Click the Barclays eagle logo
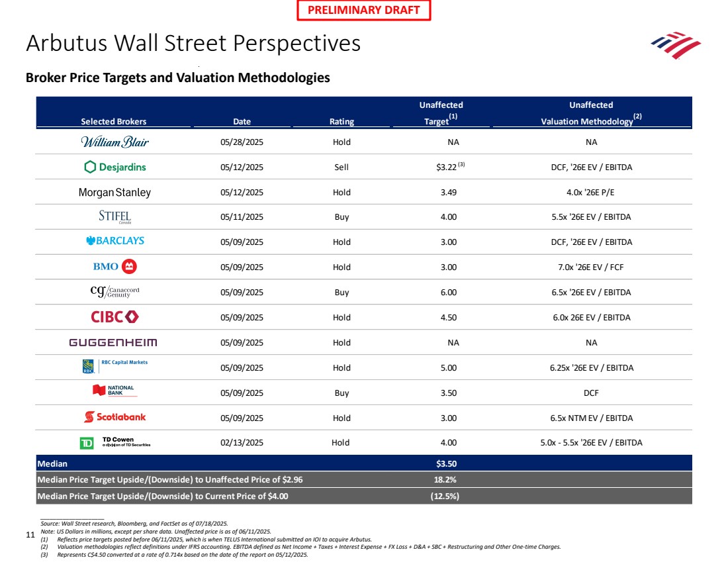This screenshot has height=562, width=728. 92,241
